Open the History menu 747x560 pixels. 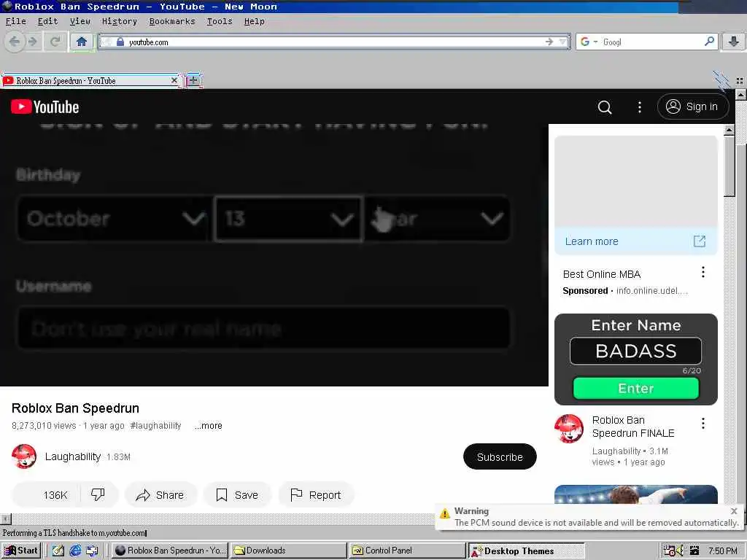(x=119, y=21)
